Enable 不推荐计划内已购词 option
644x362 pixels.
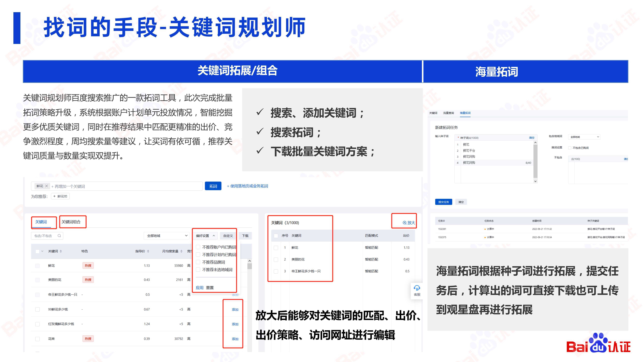(x=198, y=255)
